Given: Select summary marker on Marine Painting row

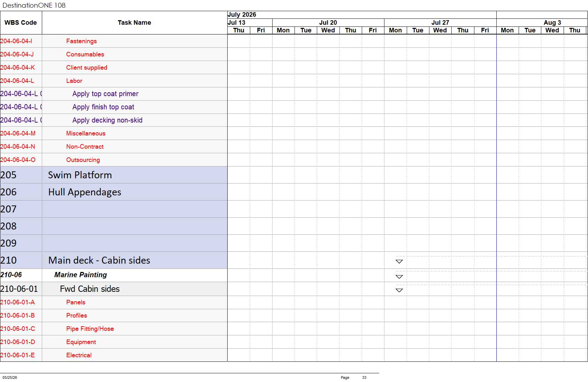Looking at the screenshot, I should coord(399,277).
